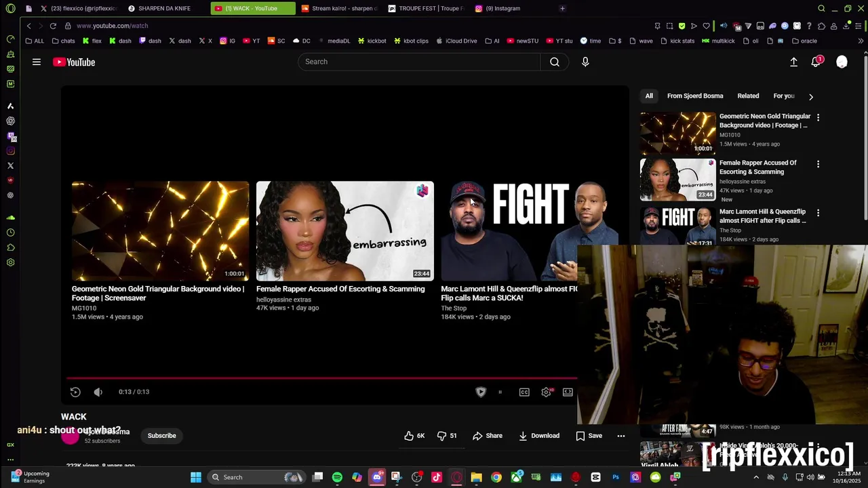Select the 'From Sjoerd Bosma' chip
Screen dimensions: 868x488
pyautogui.click(x=695, y=96)
